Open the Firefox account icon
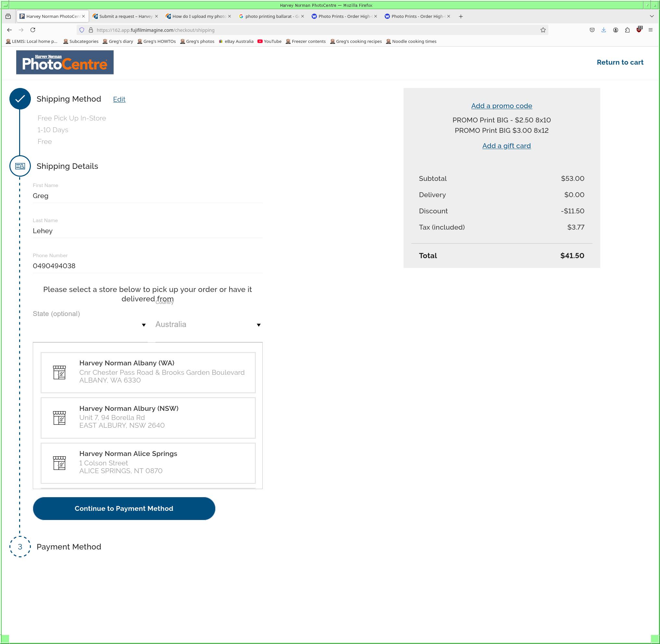660x644 pixels. click(x=616, y=30)
